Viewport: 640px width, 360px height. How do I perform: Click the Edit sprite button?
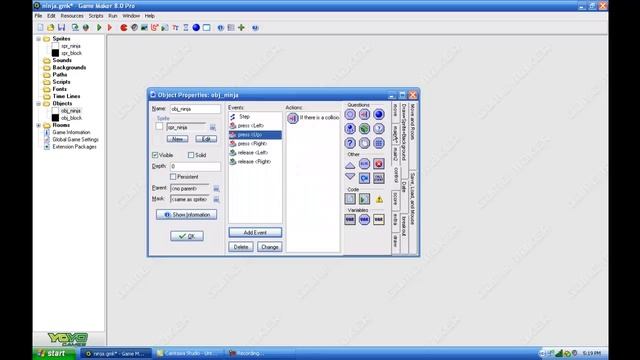tap(206, 139)
